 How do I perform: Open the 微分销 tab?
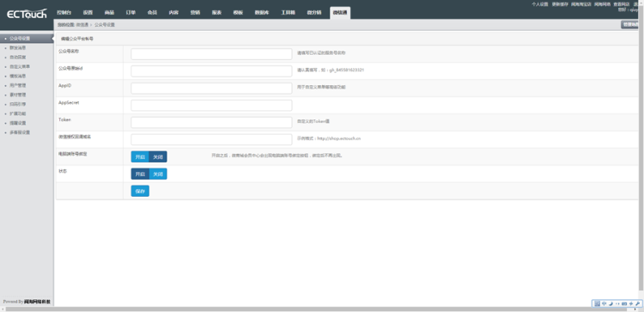314,13
